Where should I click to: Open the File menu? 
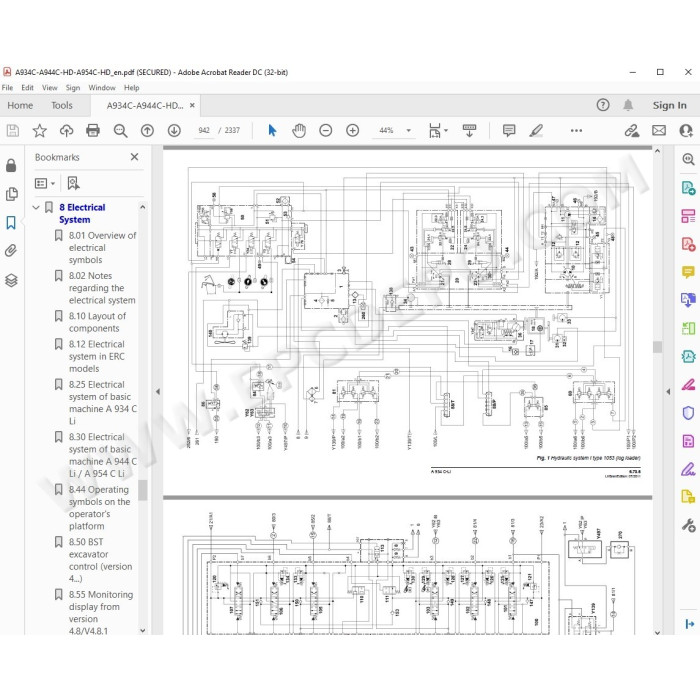(8, 88)
